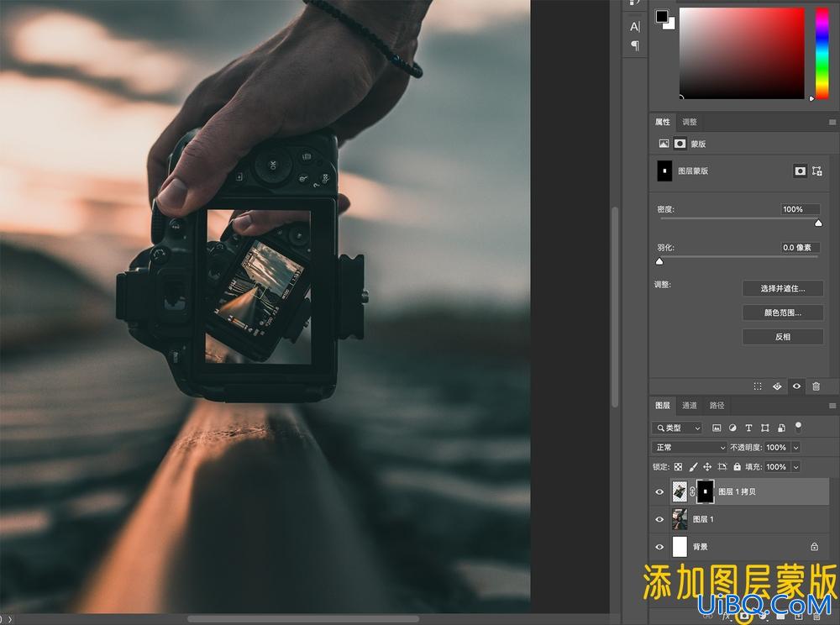840x625 pixels.
Task: Switch to the 调整 tab
Action: (x=690, y=122)
